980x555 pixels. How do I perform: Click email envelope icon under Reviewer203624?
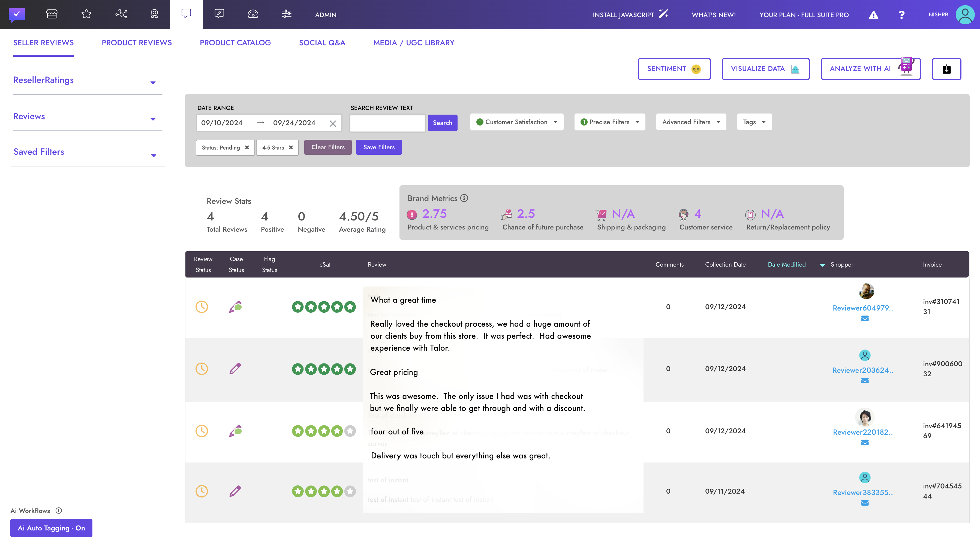[x=865, y=381]
